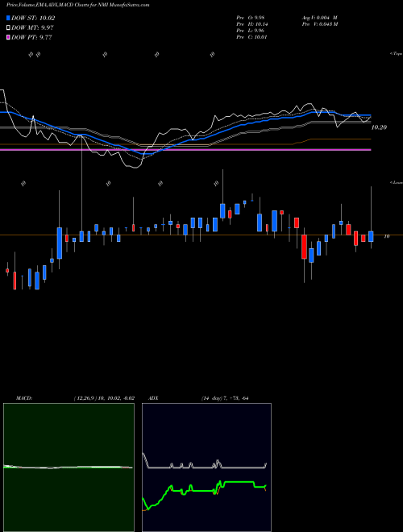This screenshot has width=403, height=532.
Task: Click the 'ADX' panel heading
Action: pyautogui.click(x=153, y=398)
